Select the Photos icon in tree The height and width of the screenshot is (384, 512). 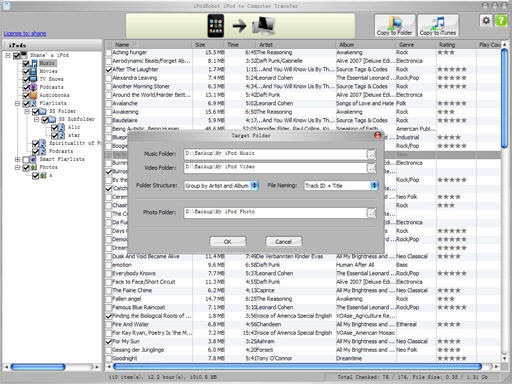(x=34, y=167)
